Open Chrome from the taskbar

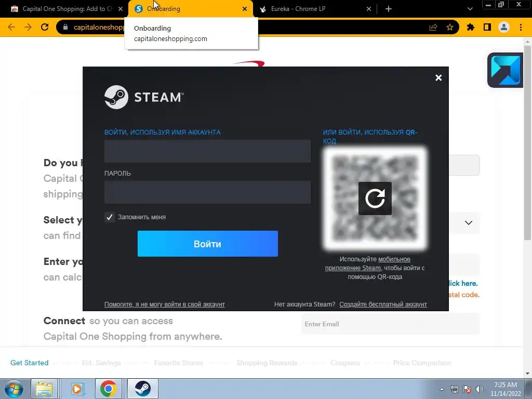coord(108,389)
